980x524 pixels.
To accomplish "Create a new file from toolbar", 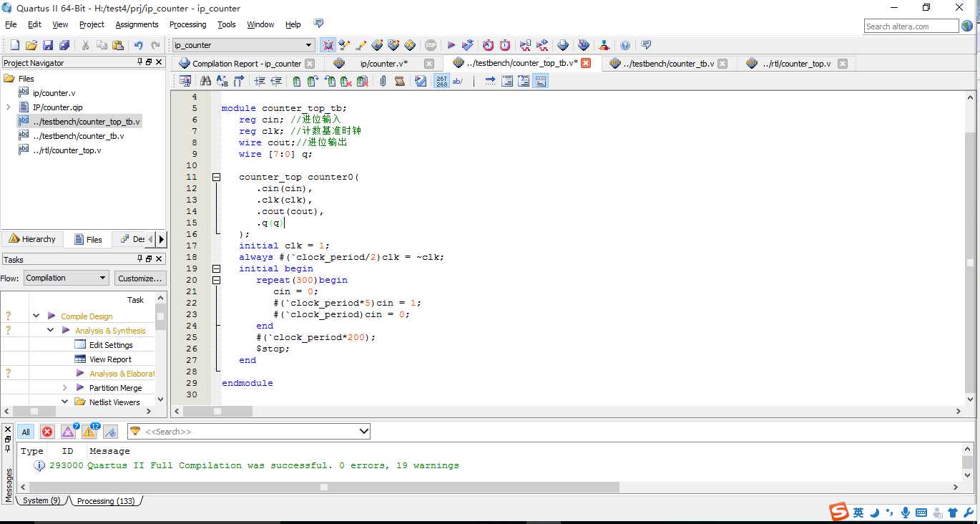I will 14,45.
